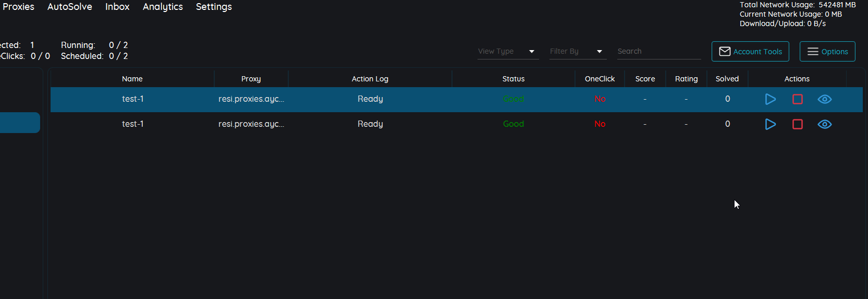The height and width of the screenshot is (299, 868).
Task: Open the Options hamburger menu
Action: point(827,52)
